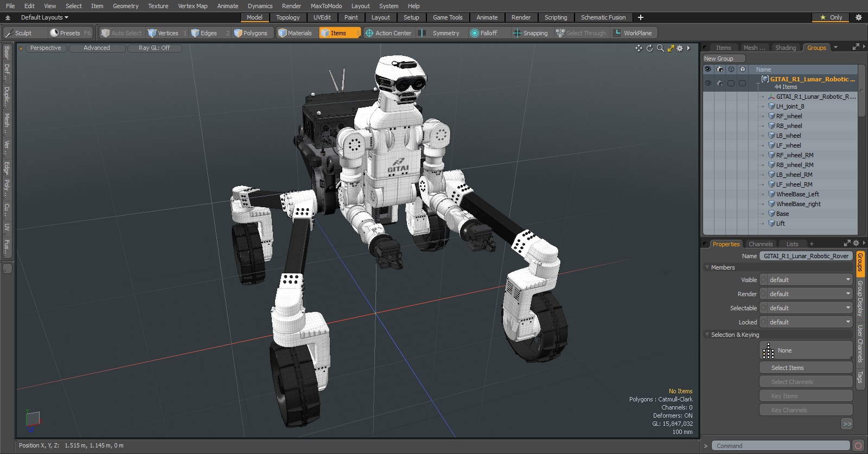Click the Select Items dotted icon button
This screenshot has width=868, height=454.
pyautogui.click(x=768, y=350)
